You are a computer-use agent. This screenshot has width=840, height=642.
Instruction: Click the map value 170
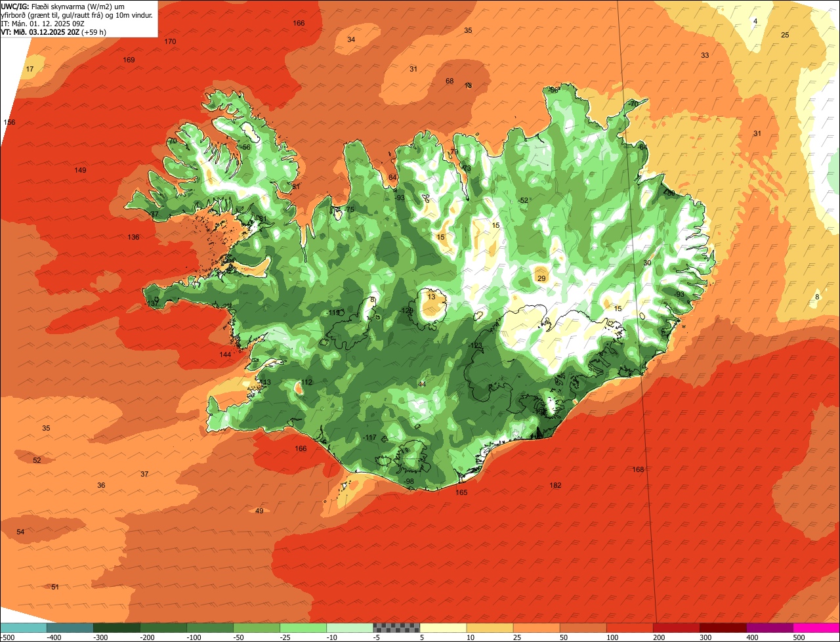tap(170, 41)
